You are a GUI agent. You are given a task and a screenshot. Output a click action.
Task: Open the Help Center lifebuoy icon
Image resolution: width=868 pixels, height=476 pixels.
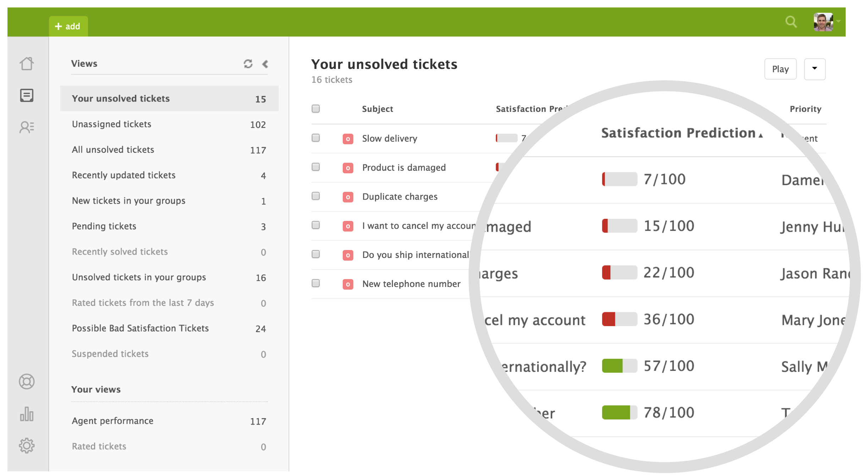(x=27, y=382)
